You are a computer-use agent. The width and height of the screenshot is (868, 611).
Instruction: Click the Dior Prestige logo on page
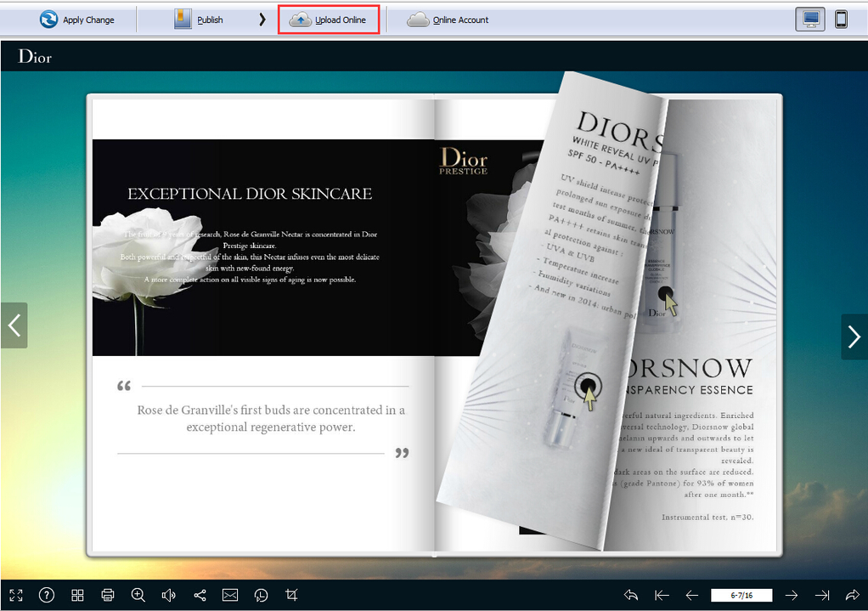coord(464,161)
